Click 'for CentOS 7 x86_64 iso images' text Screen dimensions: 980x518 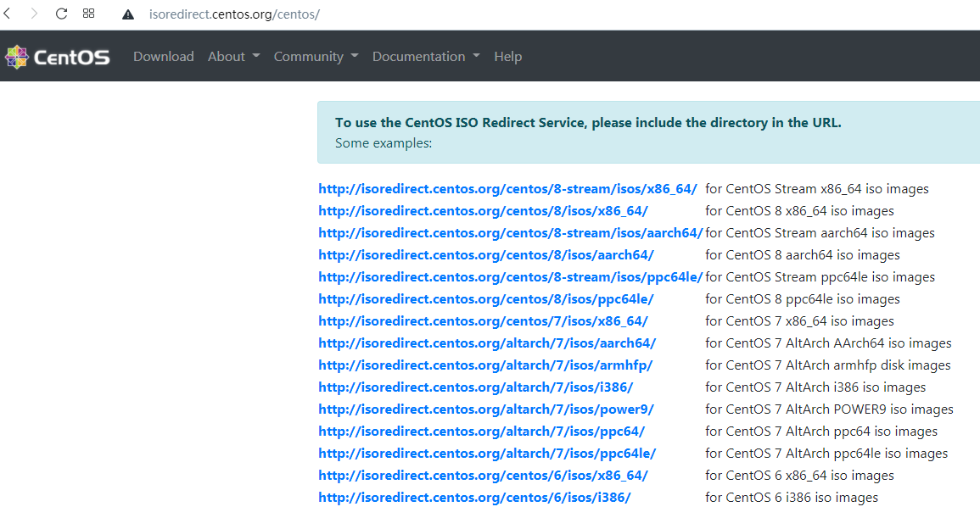[799, 321]
